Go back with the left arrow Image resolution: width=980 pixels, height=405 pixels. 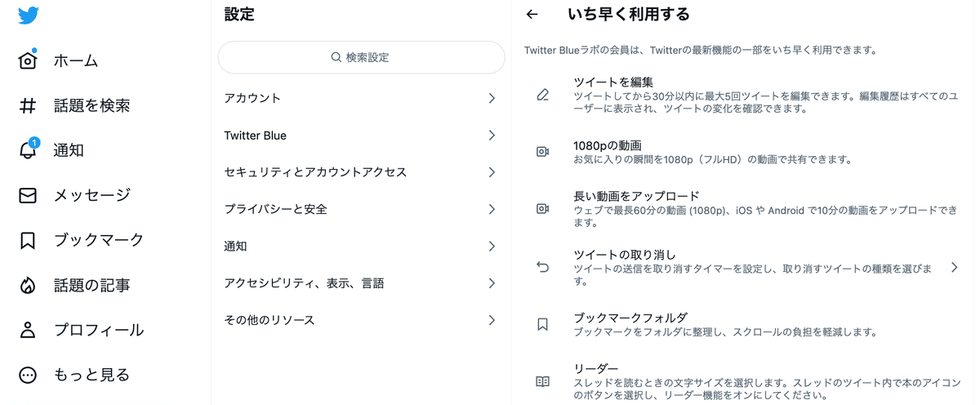click(532, 14)
